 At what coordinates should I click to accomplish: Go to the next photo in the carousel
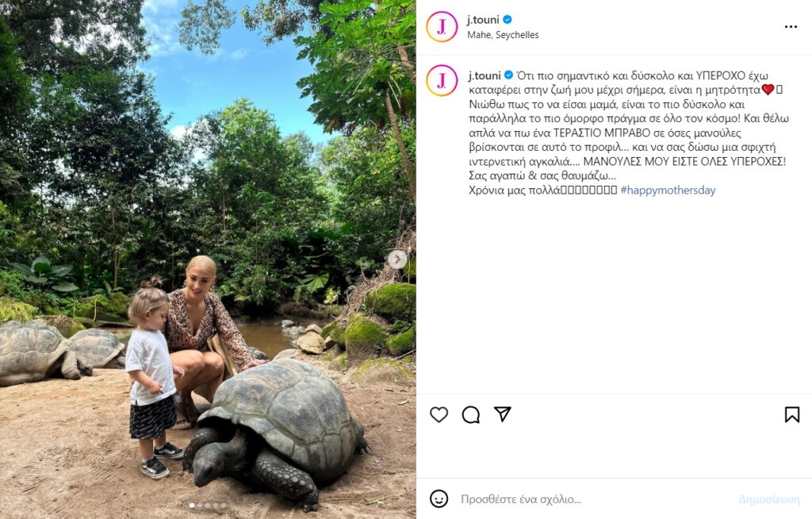(x=397, y=259)
